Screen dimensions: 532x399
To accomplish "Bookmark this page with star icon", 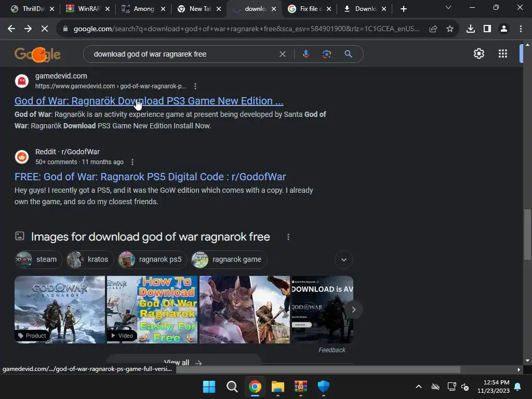I will (x=450, y=29).
